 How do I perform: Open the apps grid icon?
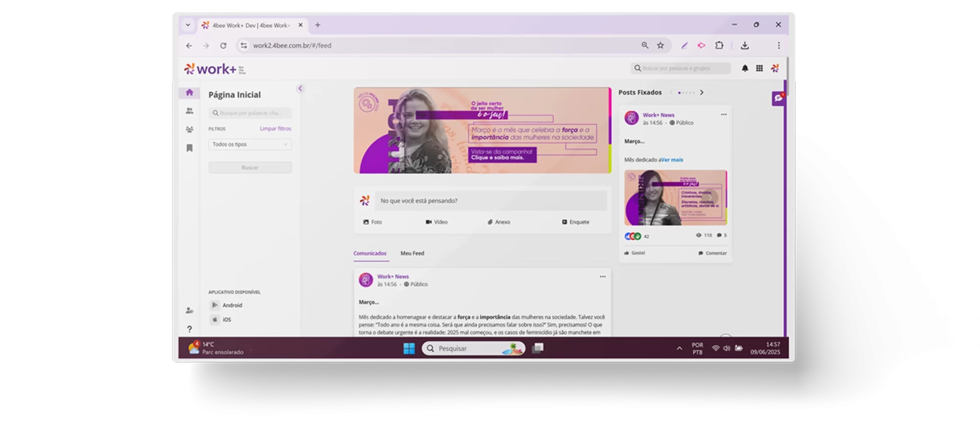pos(759,68)
